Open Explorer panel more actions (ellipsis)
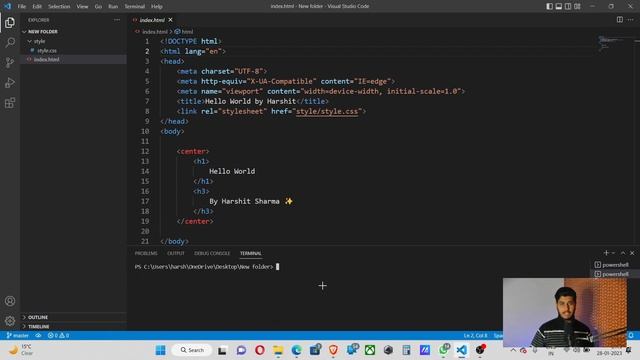This screenshot has width=640, height=360. click(x=117, y=20)
